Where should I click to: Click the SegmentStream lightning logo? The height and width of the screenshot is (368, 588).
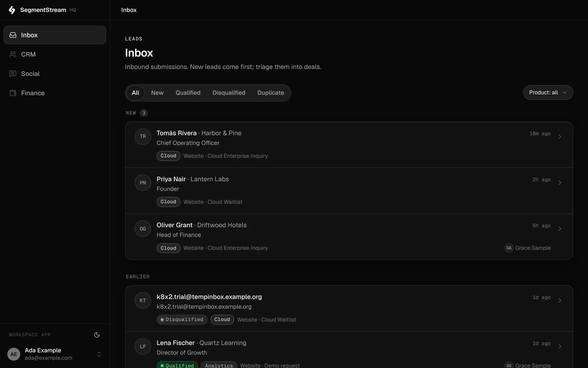12,10
